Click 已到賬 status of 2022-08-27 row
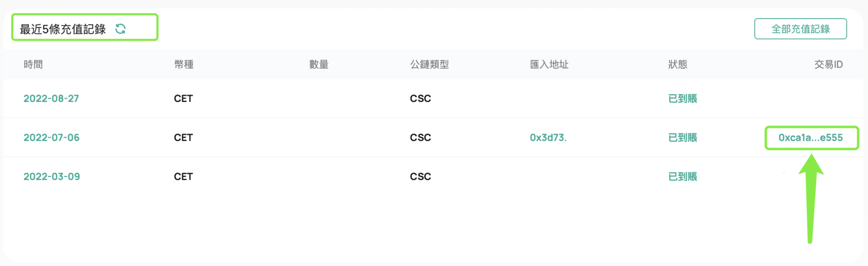The image size is (868, 266). (683, 99)
